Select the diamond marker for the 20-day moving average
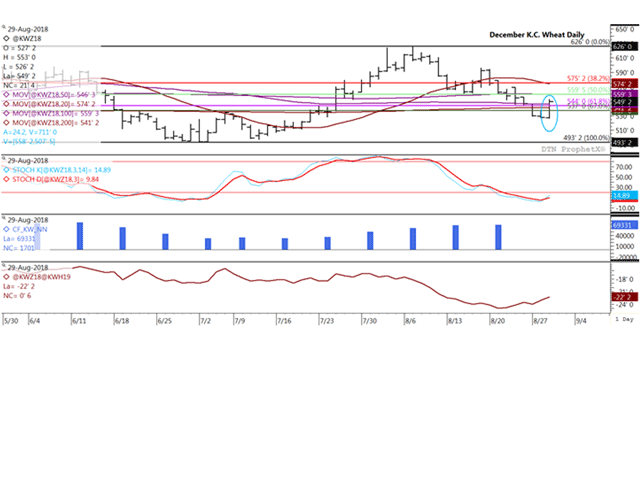640x480 pixels. 6,104
